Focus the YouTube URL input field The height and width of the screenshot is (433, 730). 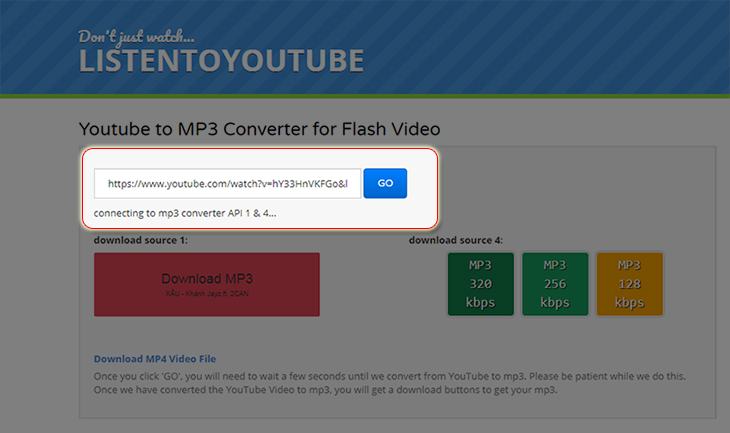[x=228, y=183]
